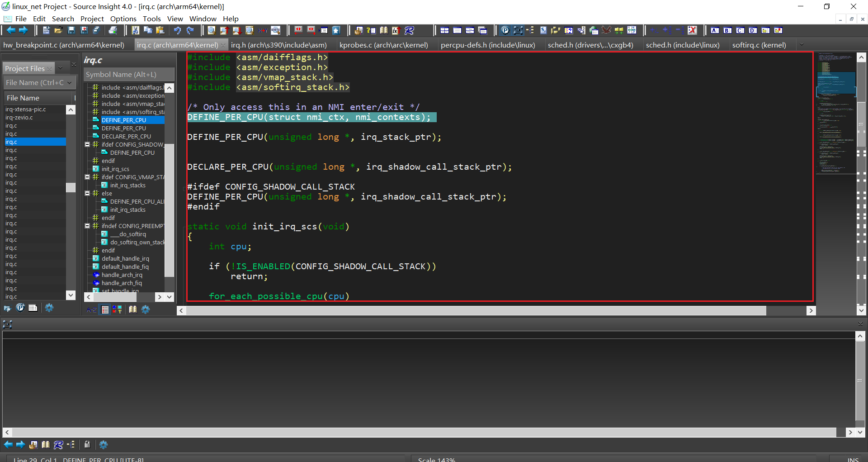Expand the file tabs overflow dropdown
The width and height of the screenshot is (868, 462).
(x=802, y=45)
